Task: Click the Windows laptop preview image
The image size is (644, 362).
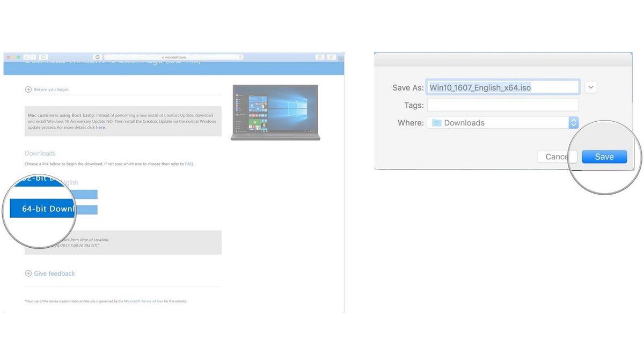Action: click(x=275, y=111)
